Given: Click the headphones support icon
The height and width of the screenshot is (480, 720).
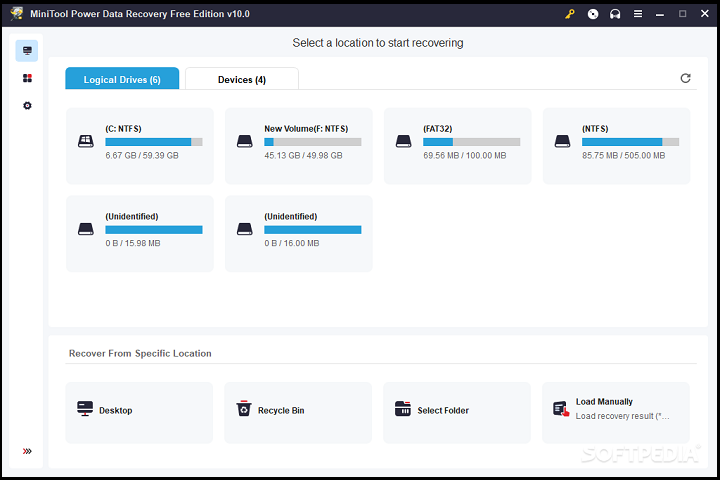Looking at the screenshot, I should click(x=615, y=14).
